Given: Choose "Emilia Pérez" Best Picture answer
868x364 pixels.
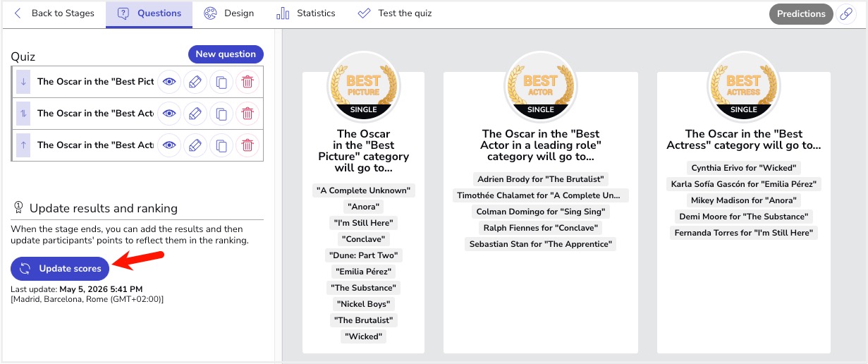Looking at the screenshot, I should click(363, 272).
